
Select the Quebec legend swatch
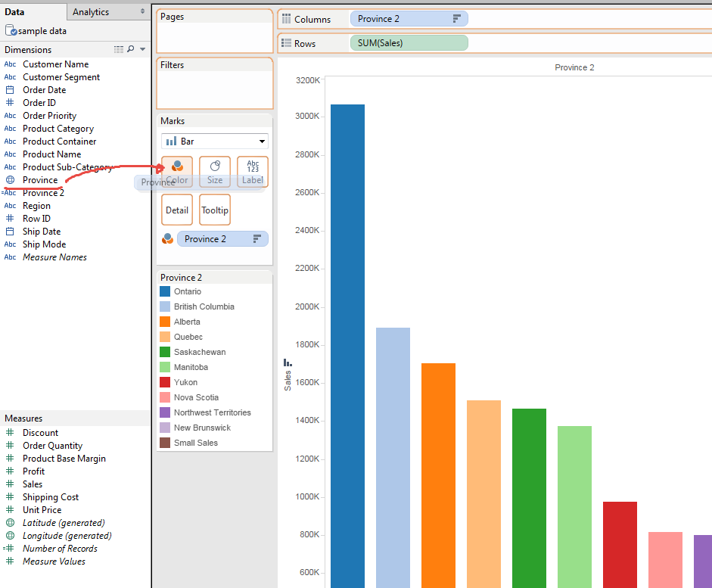coord(165,337)
